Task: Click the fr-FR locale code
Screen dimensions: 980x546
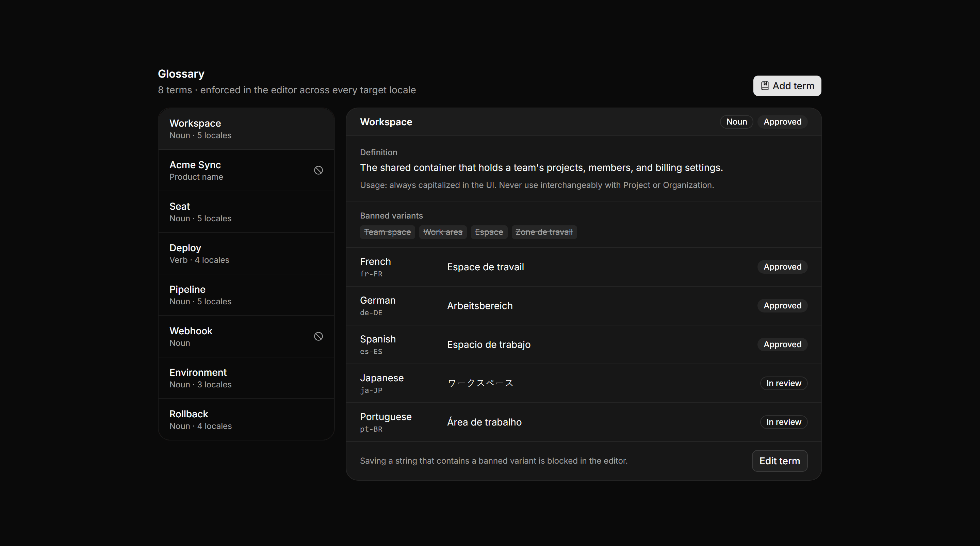Action: pyautogui.click(x=371, y=274)
